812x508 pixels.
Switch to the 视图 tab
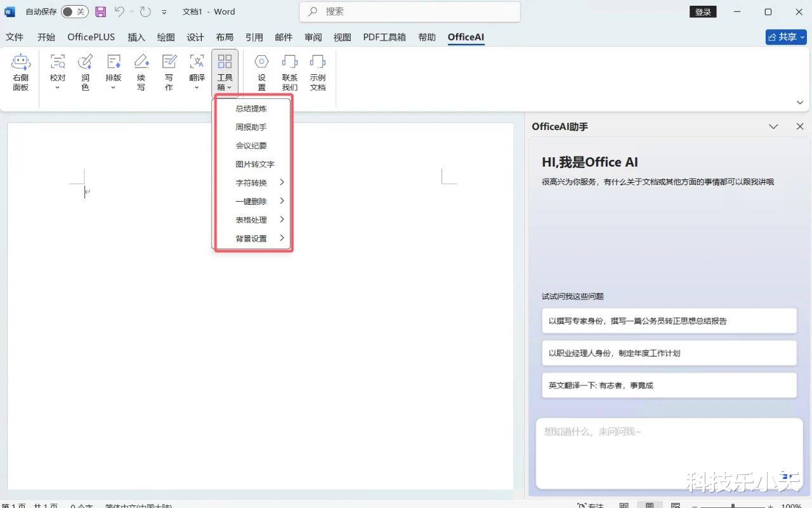[343, 37]
